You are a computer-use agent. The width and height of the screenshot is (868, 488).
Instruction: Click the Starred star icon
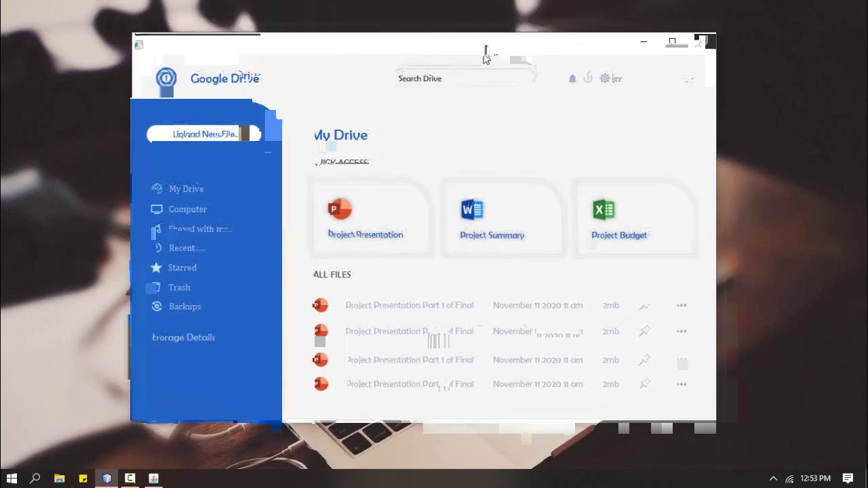[157, 268]
